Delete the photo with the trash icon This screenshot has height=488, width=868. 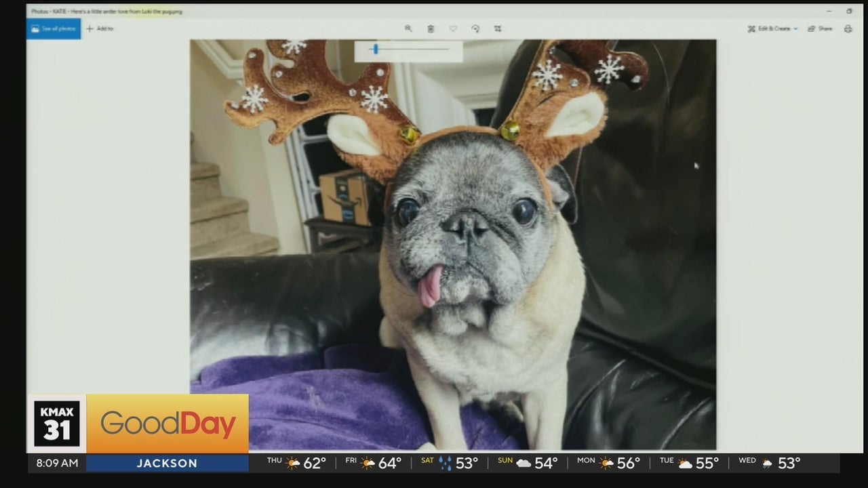(x=431, y=28)
